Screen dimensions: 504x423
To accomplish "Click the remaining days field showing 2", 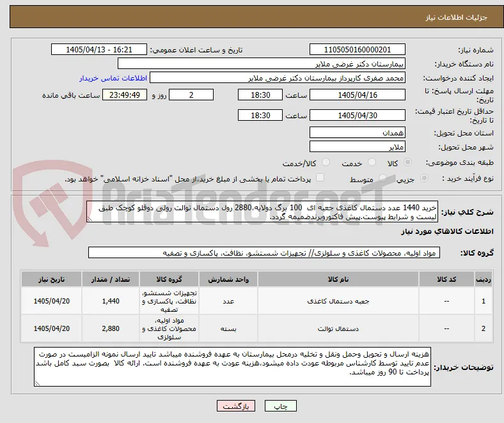I will 191,95.
